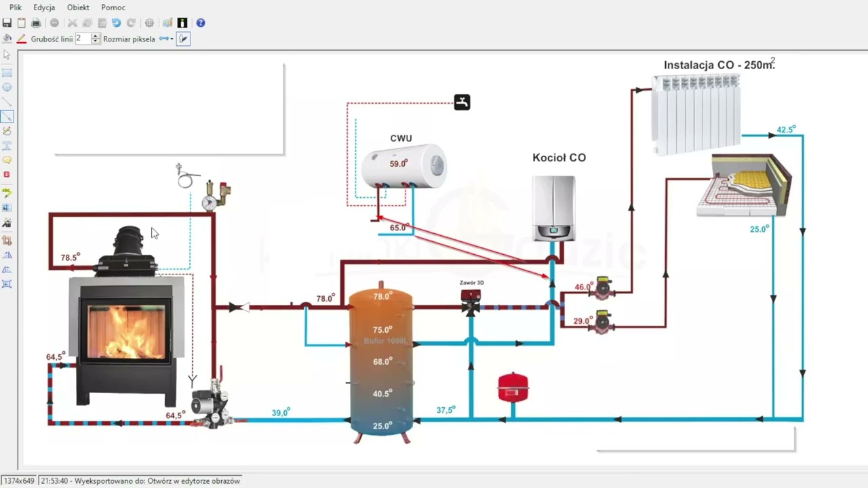Screen dimensions: 868x488
Task: Open the Edycja menu
Action: coord(44,7)
